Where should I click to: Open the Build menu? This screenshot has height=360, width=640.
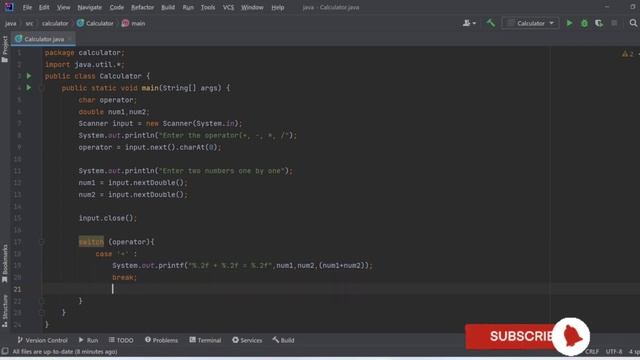click(x=168, y=7)
